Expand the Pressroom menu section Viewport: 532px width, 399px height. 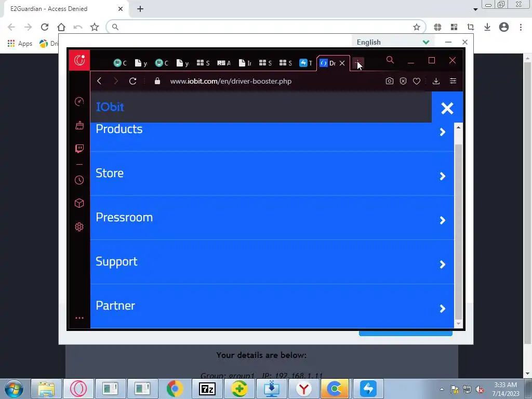pyautogui.click(x=272, y=218)
